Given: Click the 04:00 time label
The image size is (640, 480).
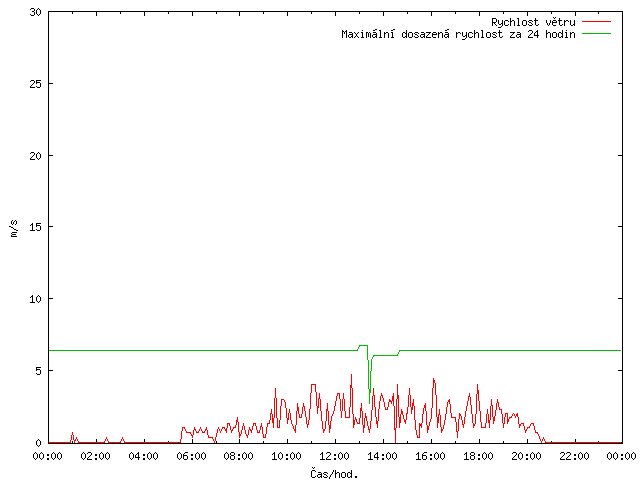Looking at the screenshot, I should (143, 456).
